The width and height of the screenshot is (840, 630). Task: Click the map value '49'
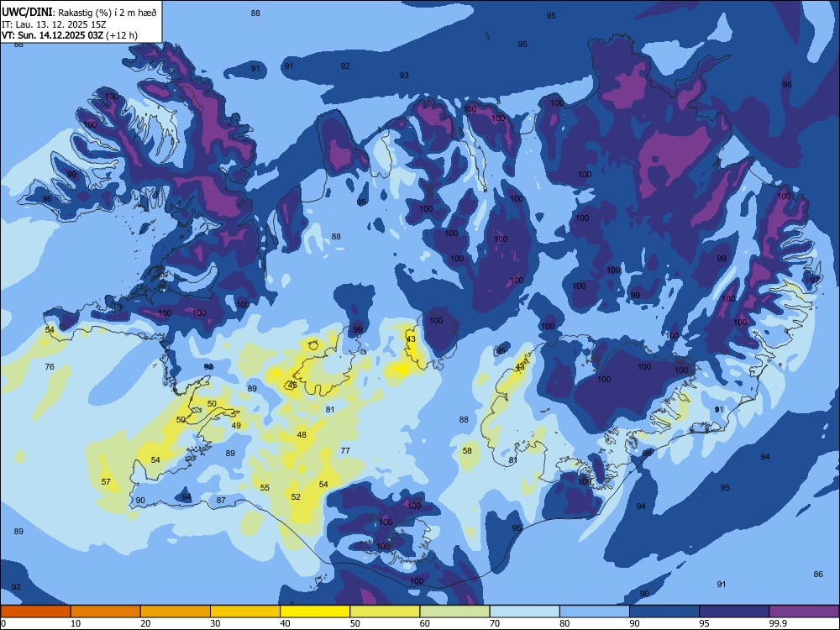[x=236, y=425]
